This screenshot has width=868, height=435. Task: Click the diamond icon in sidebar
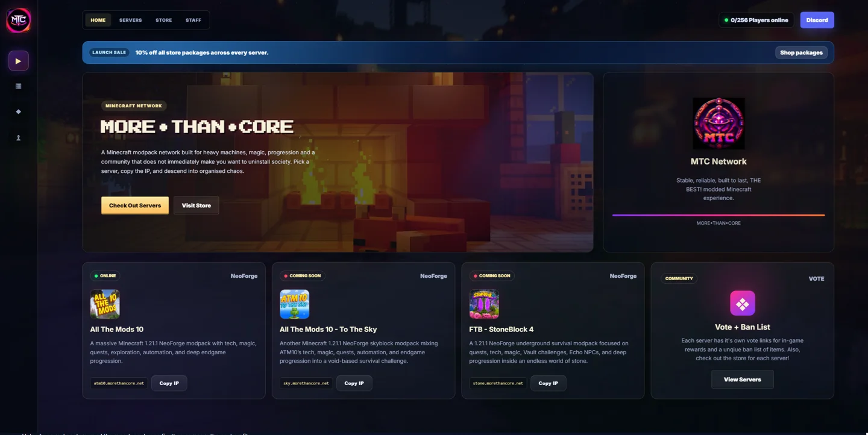[19, 112]
